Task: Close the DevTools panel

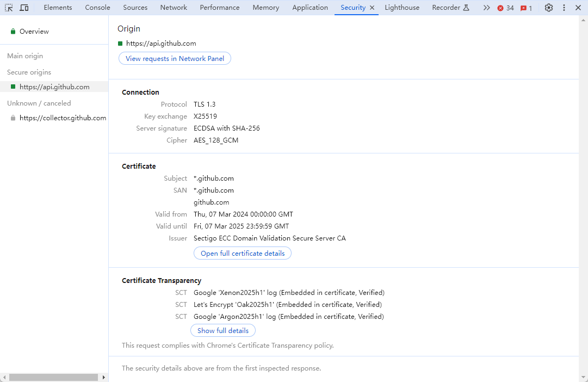Action: [578, 8]
